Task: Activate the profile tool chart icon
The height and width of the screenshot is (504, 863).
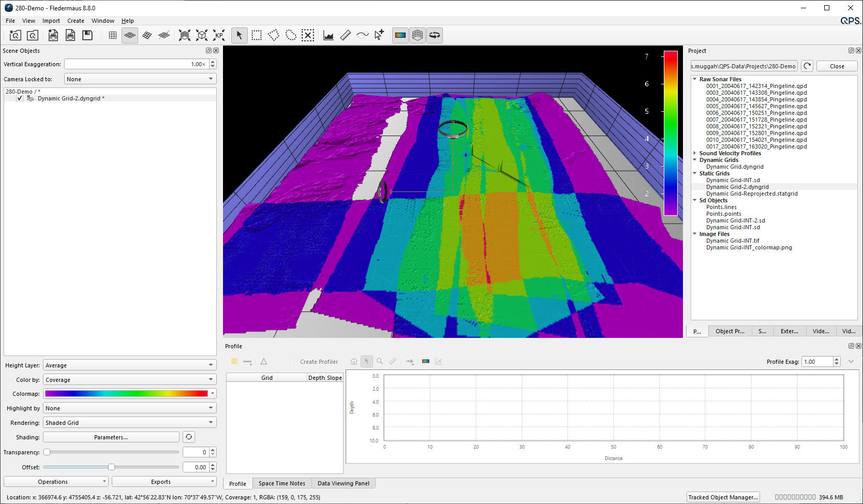Action: 329,35
